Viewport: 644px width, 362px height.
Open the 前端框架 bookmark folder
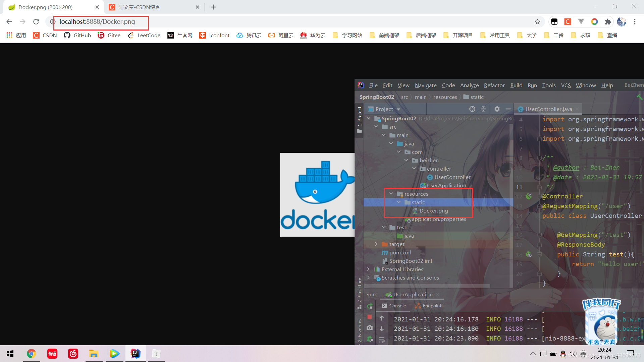[384, 35]
